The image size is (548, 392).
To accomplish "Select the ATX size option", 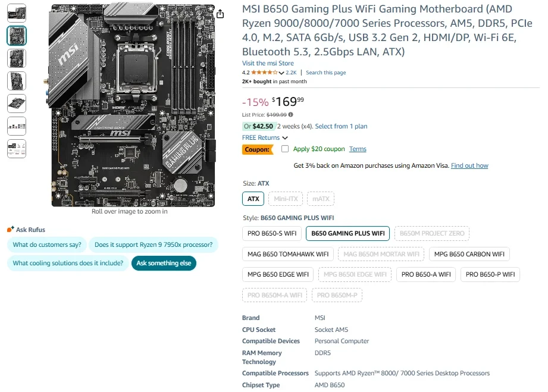I will click(253, 199).
